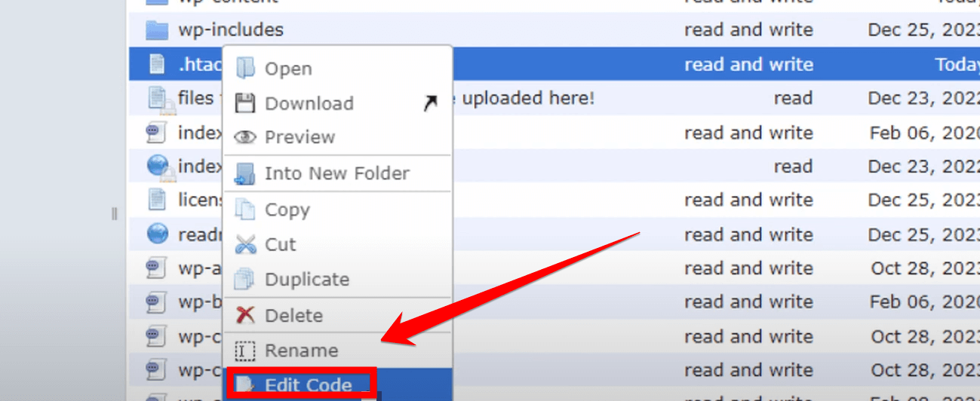Click the Download menu option label

pyautogui.click(x=309, y=103)
